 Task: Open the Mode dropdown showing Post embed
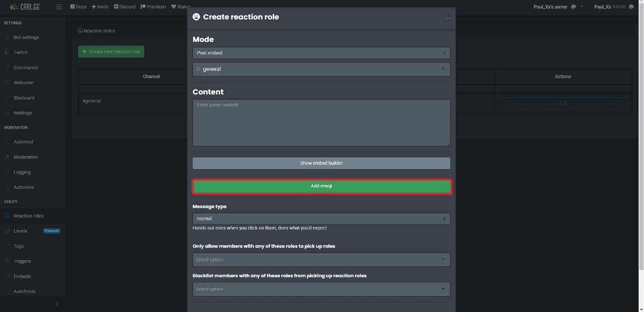pyautogui.click(x=321, y=53)
